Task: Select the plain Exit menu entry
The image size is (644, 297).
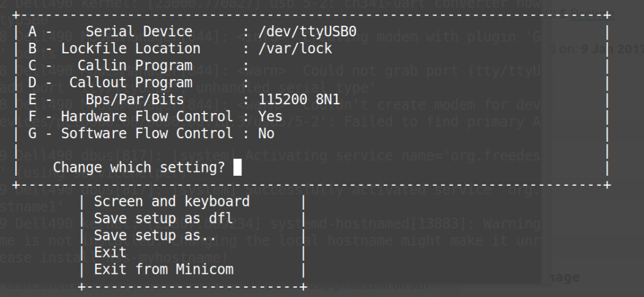Action: pyautogui.click(x=110, y=252)
